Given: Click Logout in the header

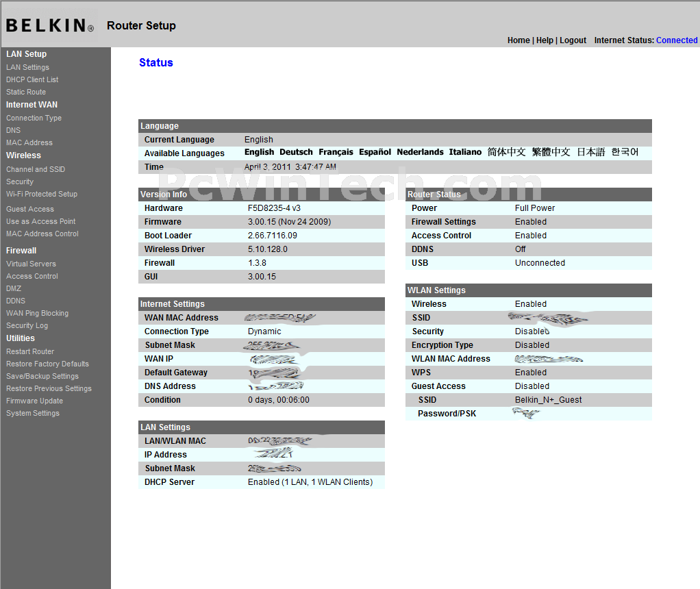Looking at the screenshot, I should click(573, 40).
